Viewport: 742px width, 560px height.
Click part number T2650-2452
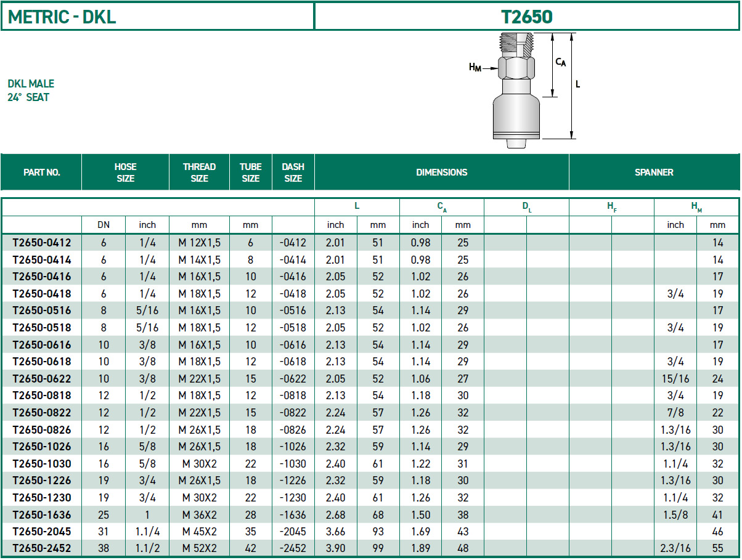coord(41,548)
